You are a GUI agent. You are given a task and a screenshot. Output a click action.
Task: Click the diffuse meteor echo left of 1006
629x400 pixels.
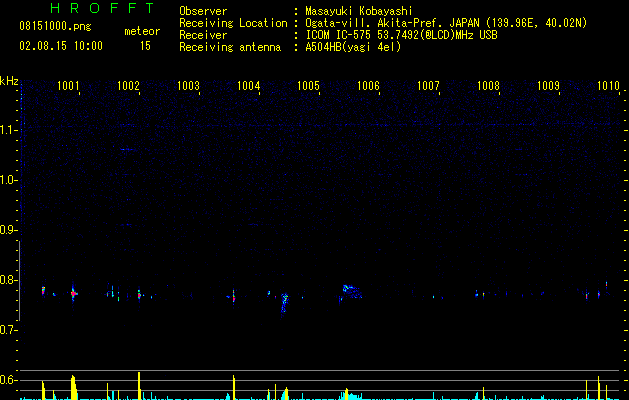(x=353, y=291)
